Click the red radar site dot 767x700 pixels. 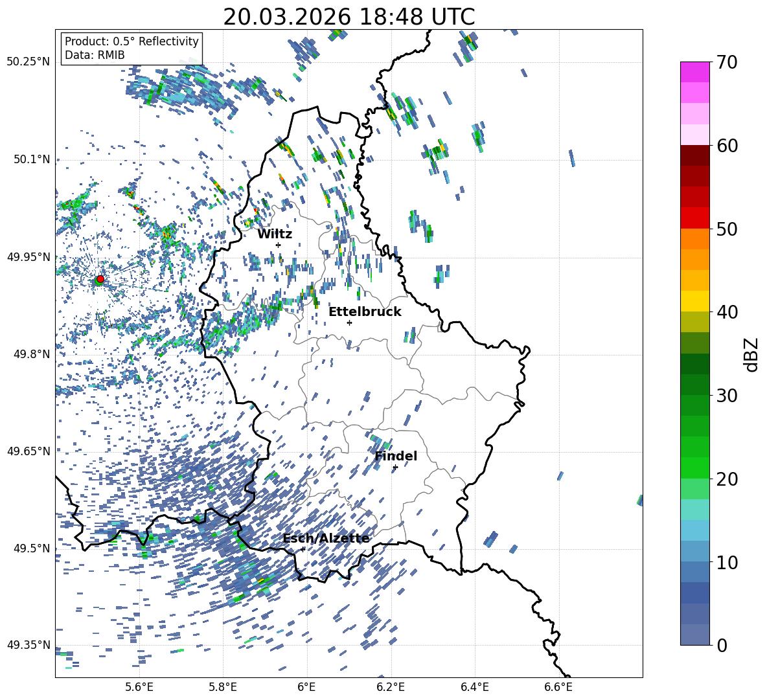point(100,279)
